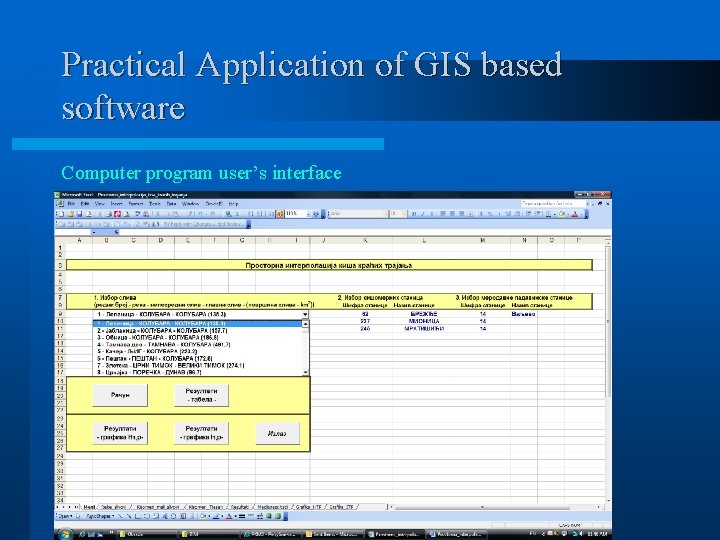This screenshot has height=540, width=720.
Task: Click the Type a question for help box
Action: (x=554, y=203)
